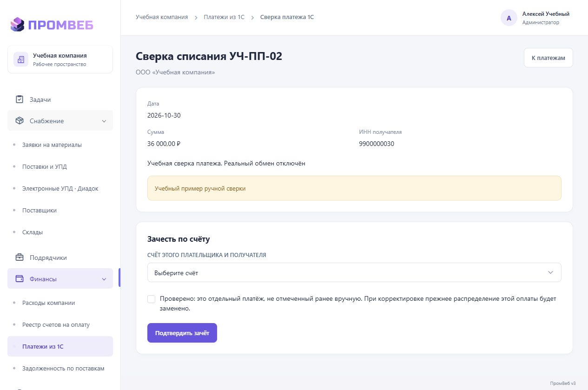Open Алексей Учебный profile menu

535,18
